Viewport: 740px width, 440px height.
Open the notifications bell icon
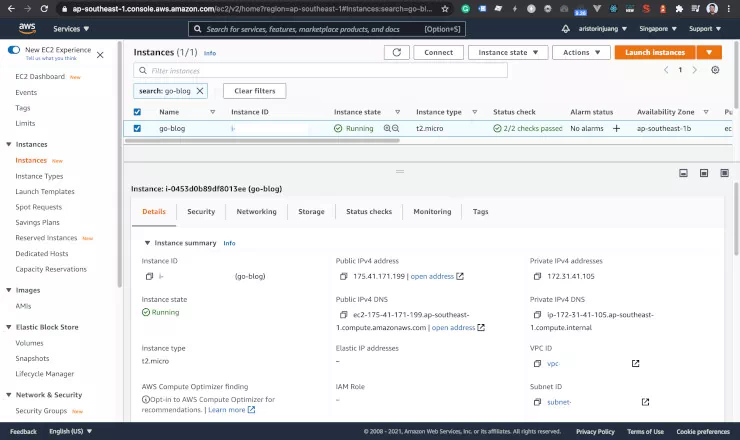click(565, 29)
